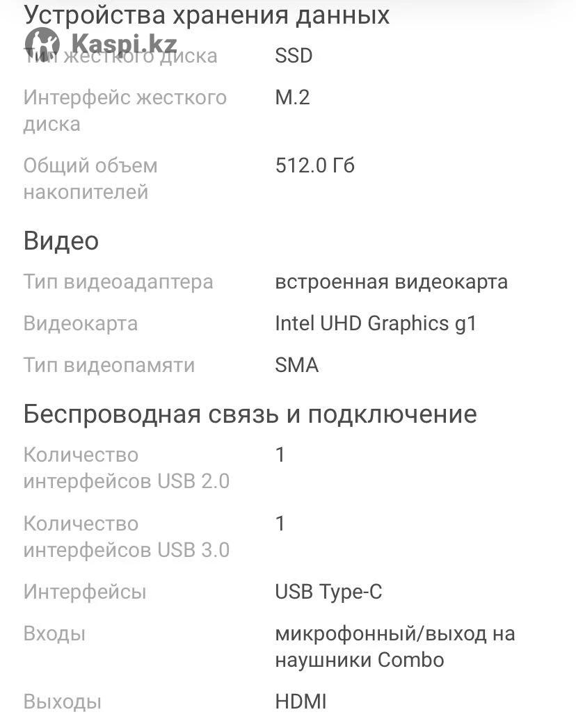Image resolution: width=576 pixels, height=728 pixels.
Task: Click the 512.0 Гб storage capacity value
Action: pyautogui.click(x=315, y=165)
